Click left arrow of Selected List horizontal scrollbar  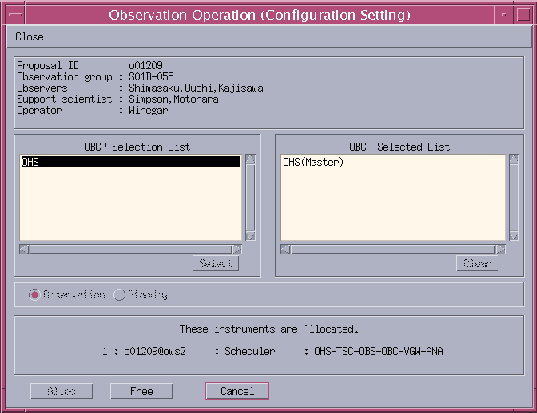[285, 249]
